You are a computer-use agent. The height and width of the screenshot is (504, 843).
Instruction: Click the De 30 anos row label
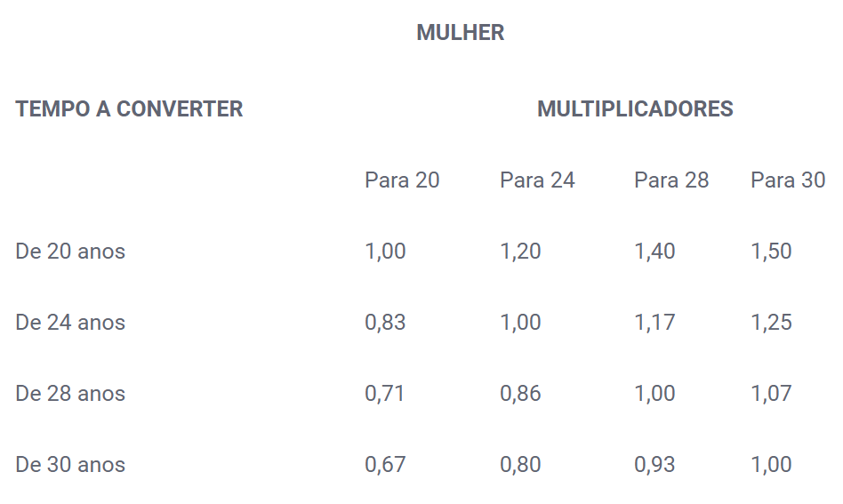[x=70, y=465]
